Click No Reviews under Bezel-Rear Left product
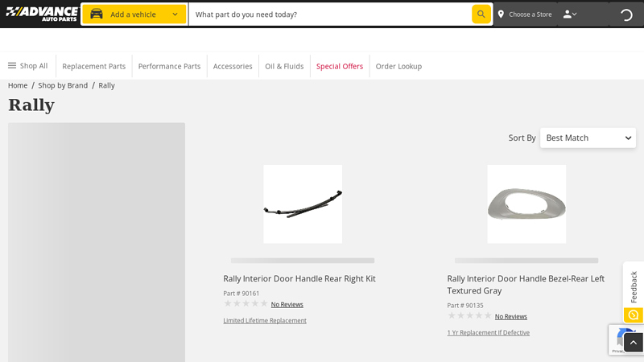The height and width of the screenshot is (362, 644). click(x=510, y=316)
